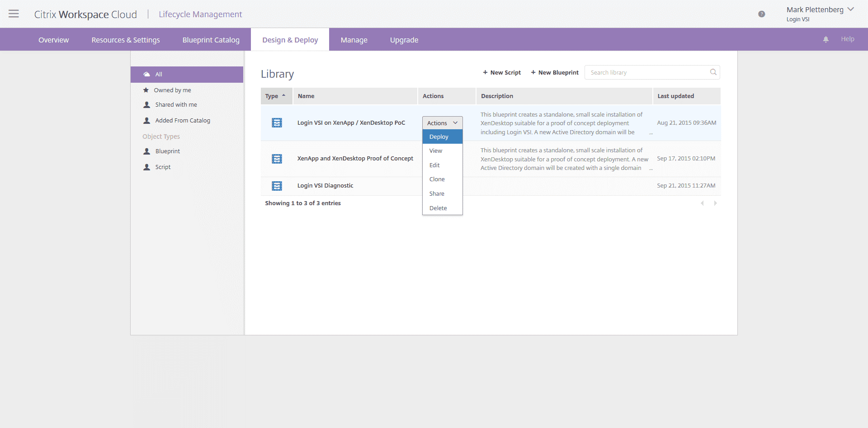Image resolution: width=868 pixels, height=428 pixels.
Task: Click the help question mark icon
Action: click(761, 14)
